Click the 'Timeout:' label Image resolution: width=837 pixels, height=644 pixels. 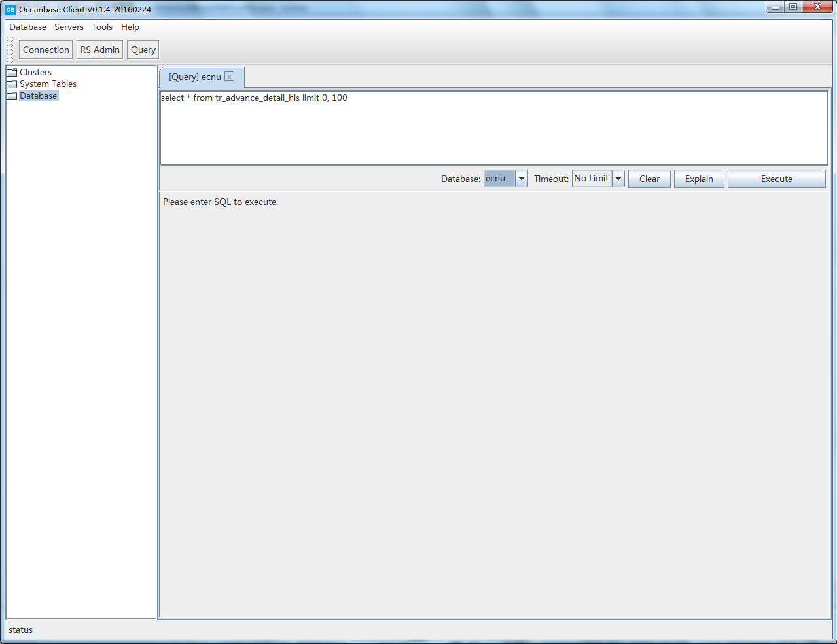551,179
